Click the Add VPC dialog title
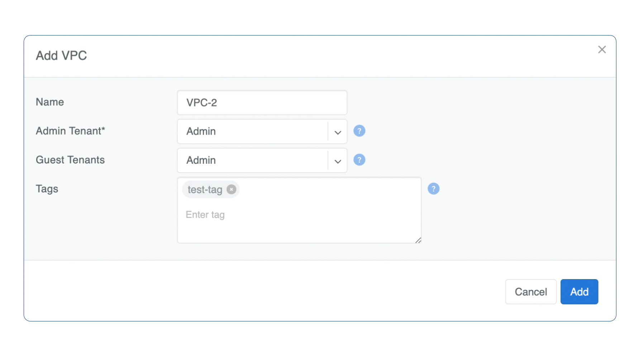The height and width of the screenshot is (354, 644). coord(61,56)
